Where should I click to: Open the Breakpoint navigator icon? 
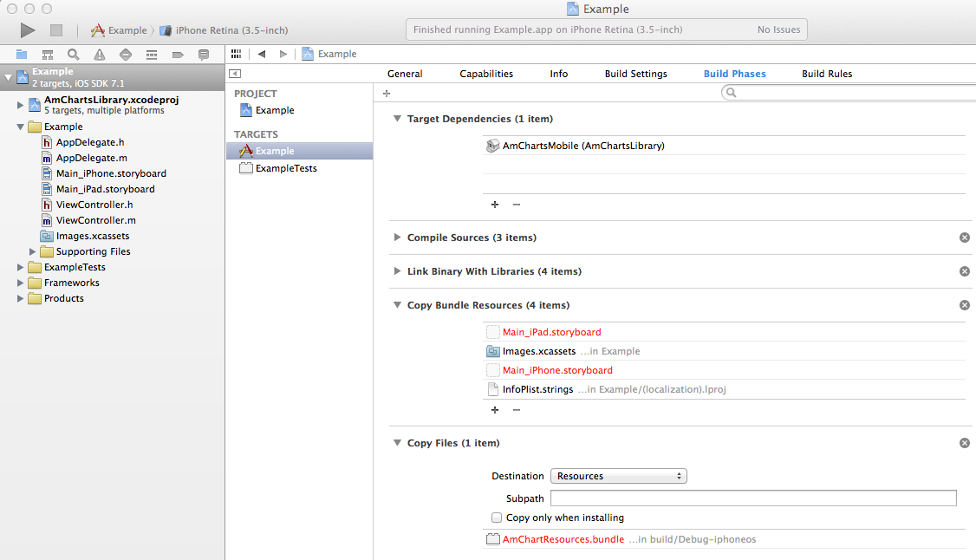(x=178, y=55)
